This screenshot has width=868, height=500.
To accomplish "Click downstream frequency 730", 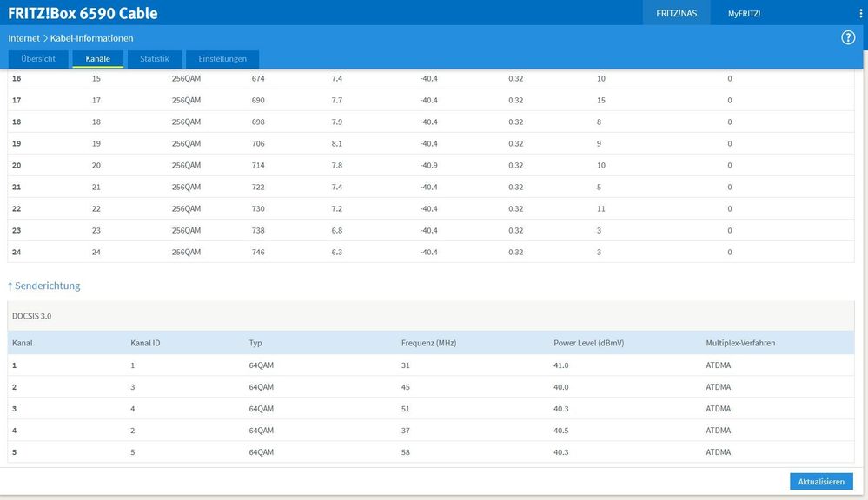I will pos(258,208).
